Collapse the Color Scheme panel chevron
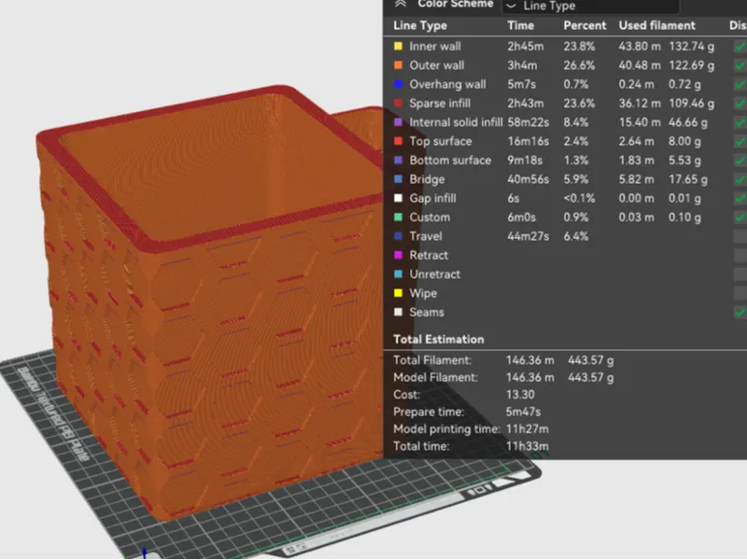This screenshot has width=747, height=560. (401, 4)
